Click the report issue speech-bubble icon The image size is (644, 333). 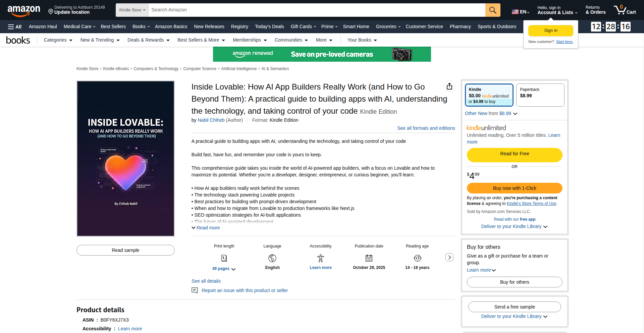pos(195,290)
